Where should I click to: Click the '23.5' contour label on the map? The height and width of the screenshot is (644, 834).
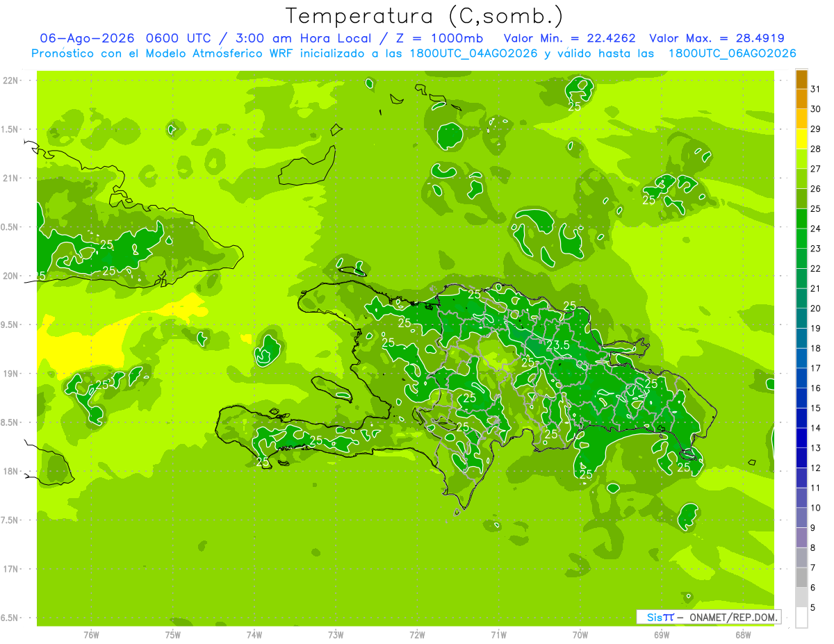click(x=558, y=345)
